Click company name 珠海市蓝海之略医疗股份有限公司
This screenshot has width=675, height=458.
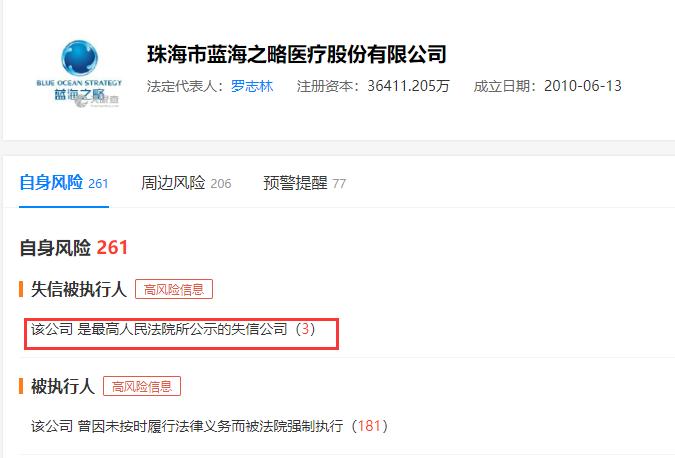pyautogui.click(x=297, y=54)
